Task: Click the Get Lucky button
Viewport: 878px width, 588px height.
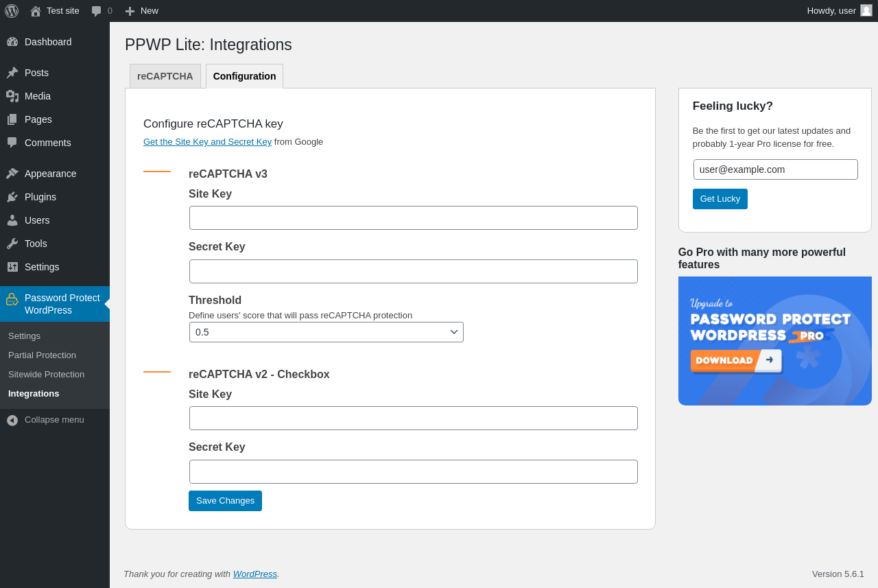Action: coord(720,199)
